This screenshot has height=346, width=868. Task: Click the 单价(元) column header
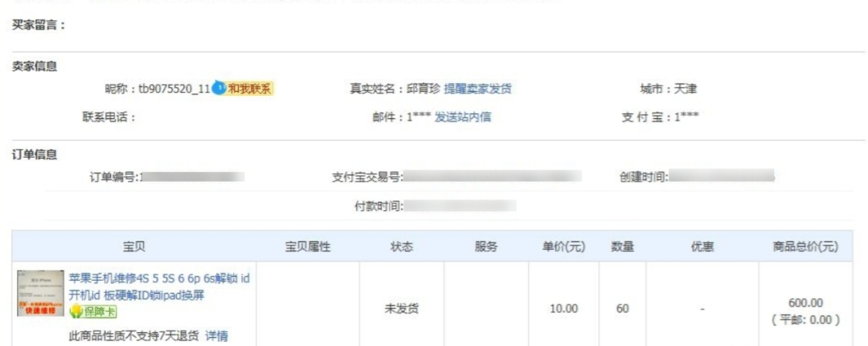coord(563,247)
